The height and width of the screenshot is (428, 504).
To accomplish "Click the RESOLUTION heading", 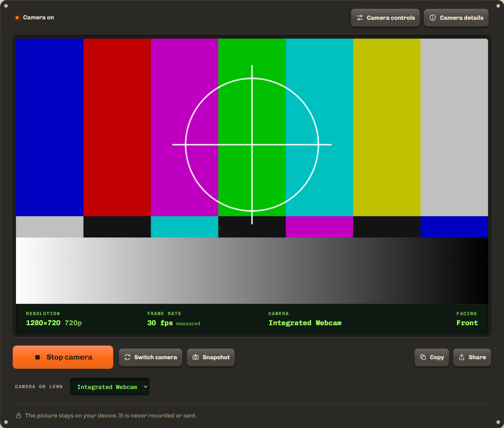I will pyautogui.click(x=43, y=313).
